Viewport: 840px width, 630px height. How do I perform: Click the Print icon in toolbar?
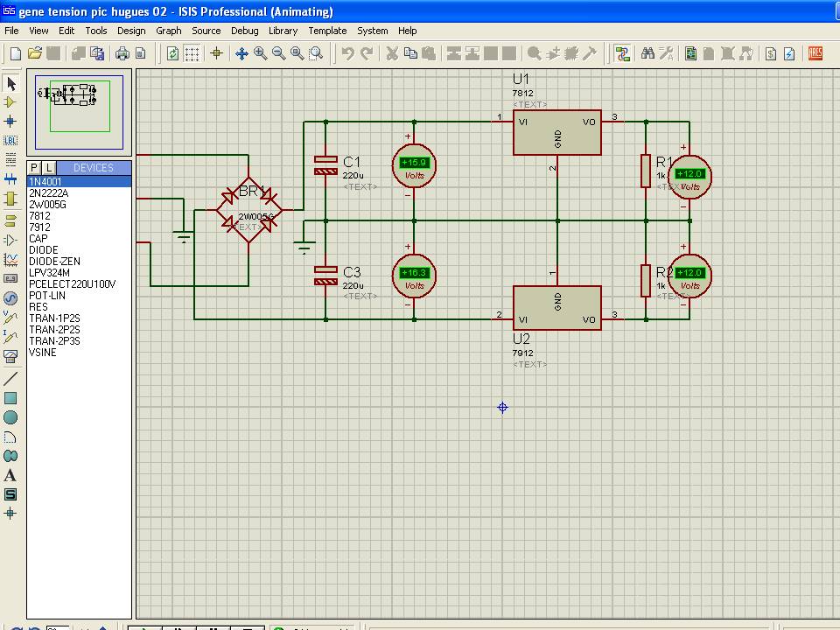click(122, 53)
